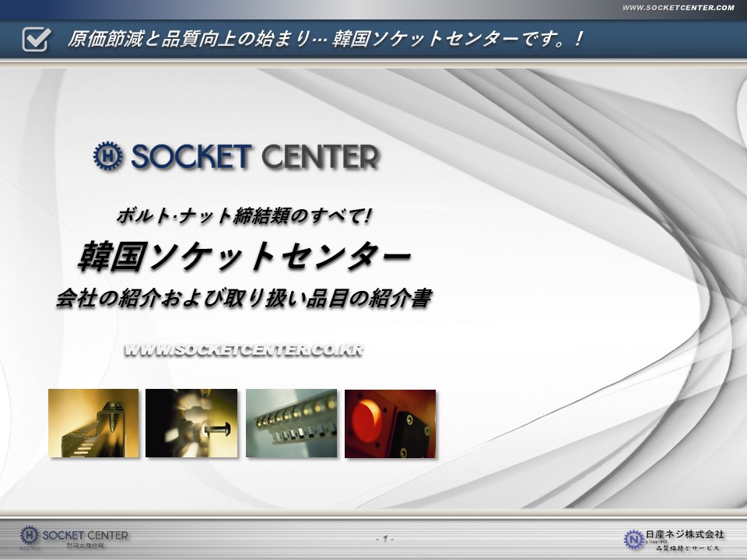Click the large SOCKET CENTER logo text

(x=254, y=157)
